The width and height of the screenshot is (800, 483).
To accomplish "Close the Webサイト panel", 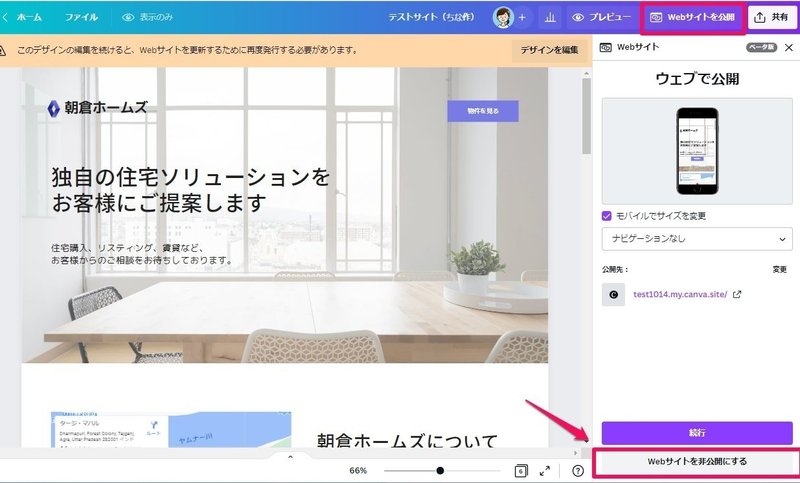I will (x=789, y=47).
